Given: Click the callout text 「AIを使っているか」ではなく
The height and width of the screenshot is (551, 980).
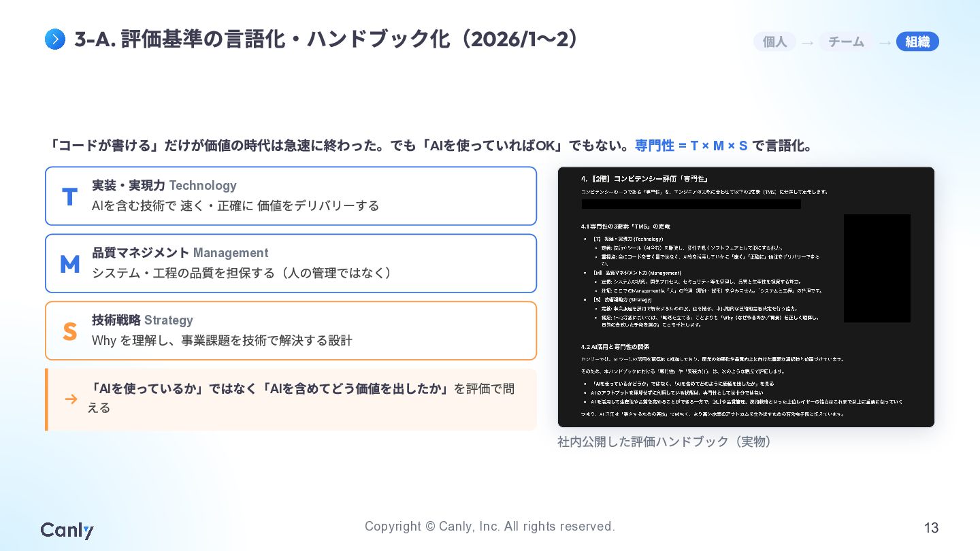Looking at the screenshot, I should coord(300,398).
